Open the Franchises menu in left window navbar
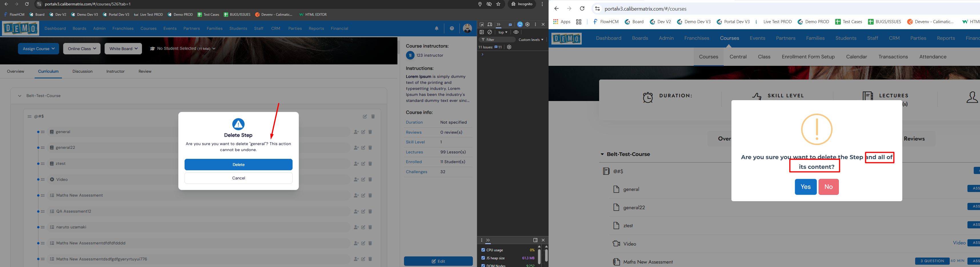The image size is (980, 267). pyautogui.click(x=123, y=29)
